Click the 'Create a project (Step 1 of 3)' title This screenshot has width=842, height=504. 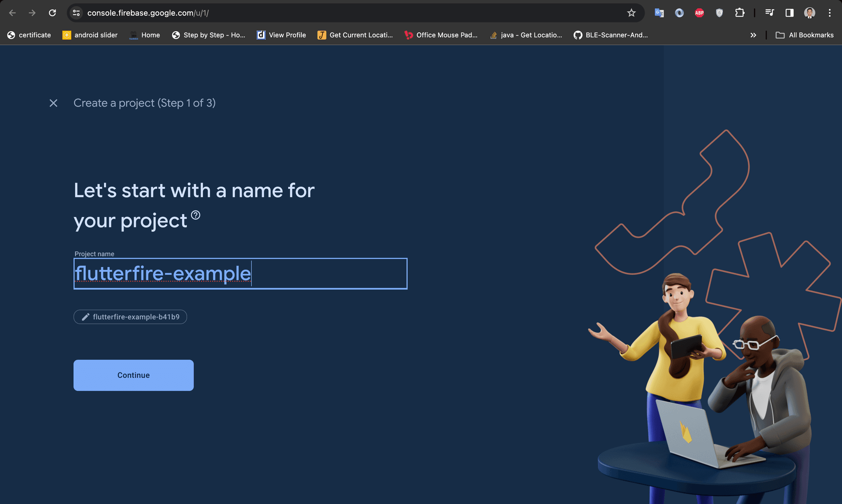(x=145, y=103)
